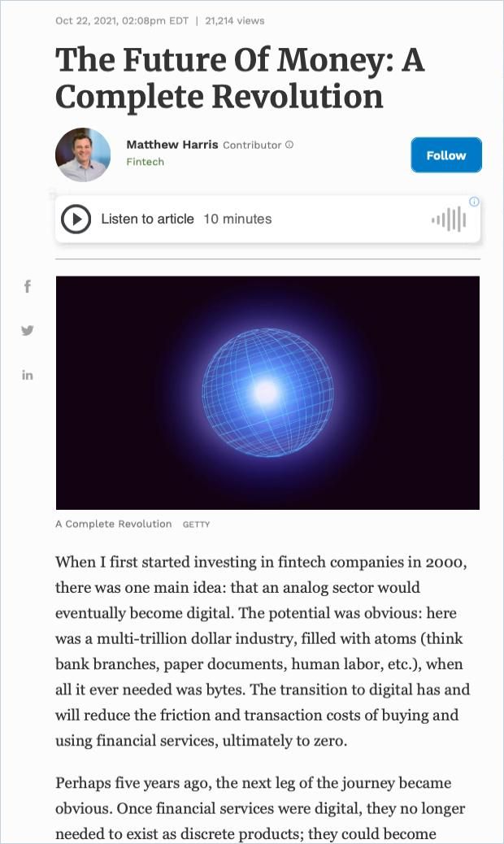
Task: Click the paragraph starting "When I first started"
Action: 263,651
